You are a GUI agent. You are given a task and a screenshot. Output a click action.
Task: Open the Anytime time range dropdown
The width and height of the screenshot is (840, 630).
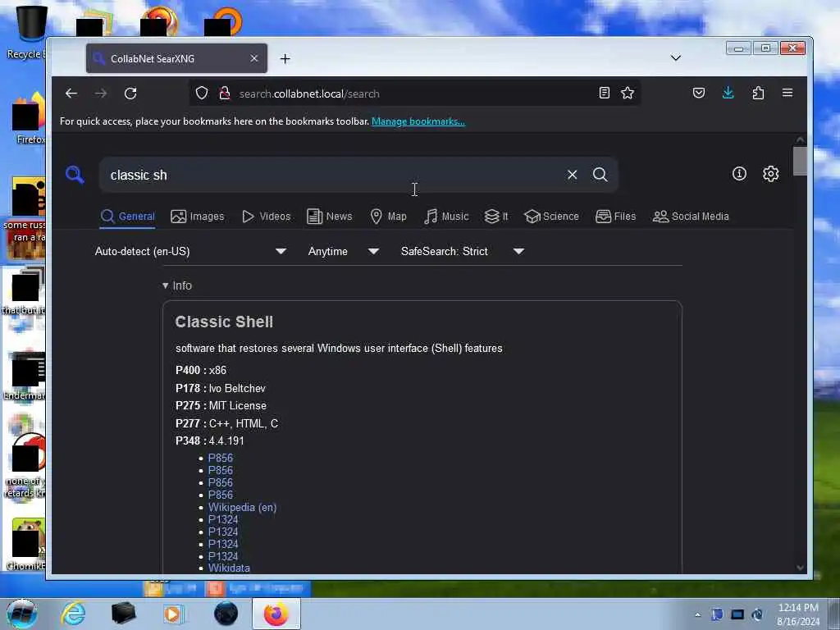pyautogui.click(x=344, y=251)
